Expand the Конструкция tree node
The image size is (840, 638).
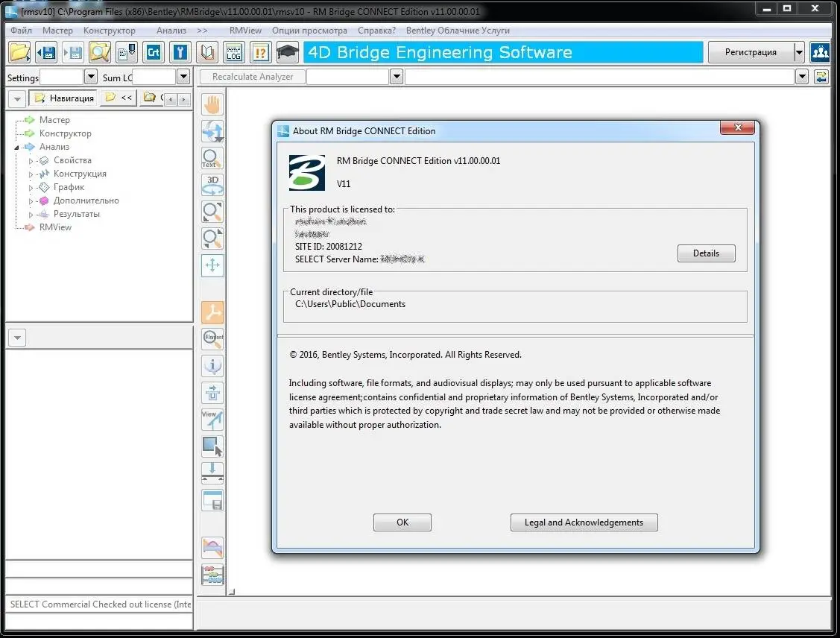click(x=31, y=174)
